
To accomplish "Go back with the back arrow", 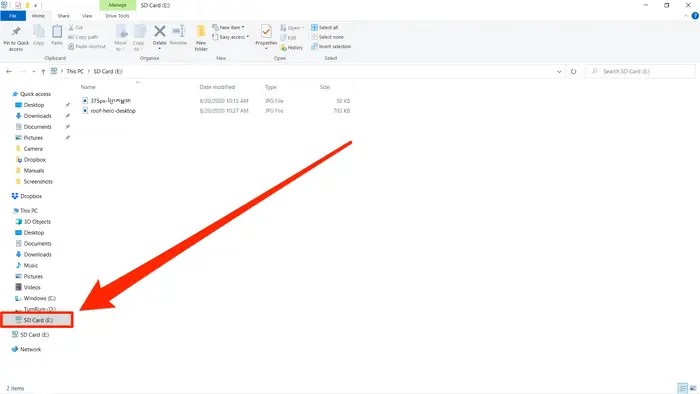I will pos(9,71).
